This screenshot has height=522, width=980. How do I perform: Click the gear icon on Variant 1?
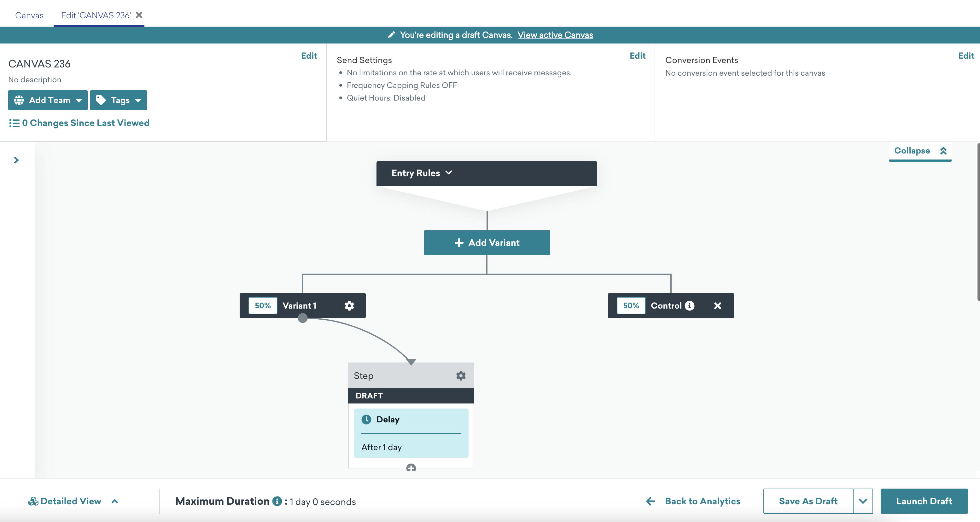tap(349, 305)
